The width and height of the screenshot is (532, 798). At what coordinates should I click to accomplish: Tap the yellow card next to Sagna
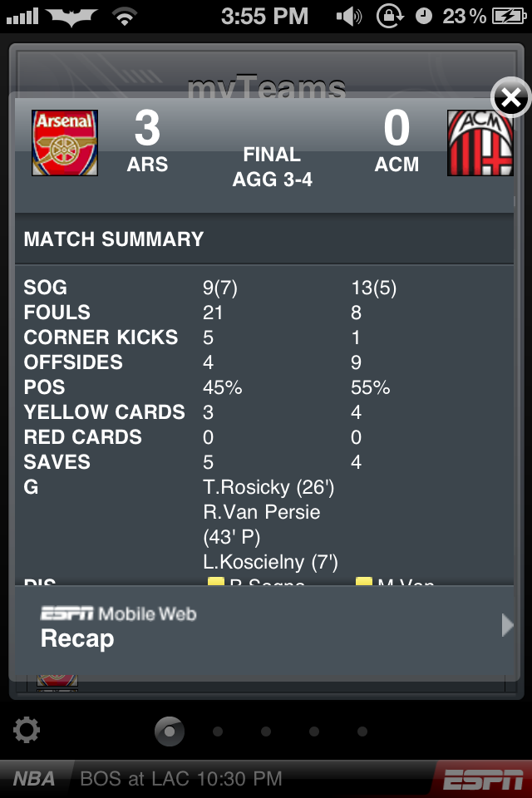point(216,584)
